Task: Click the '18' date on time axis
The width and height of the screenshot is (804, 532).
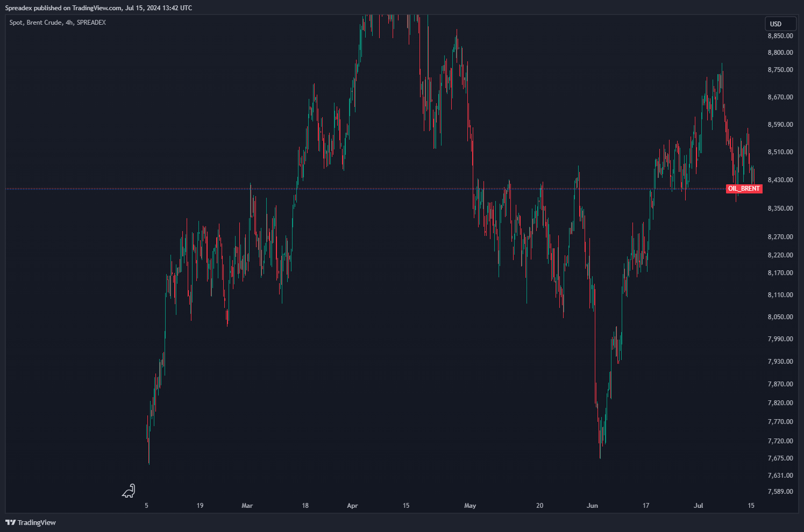Action: point(305,506)
